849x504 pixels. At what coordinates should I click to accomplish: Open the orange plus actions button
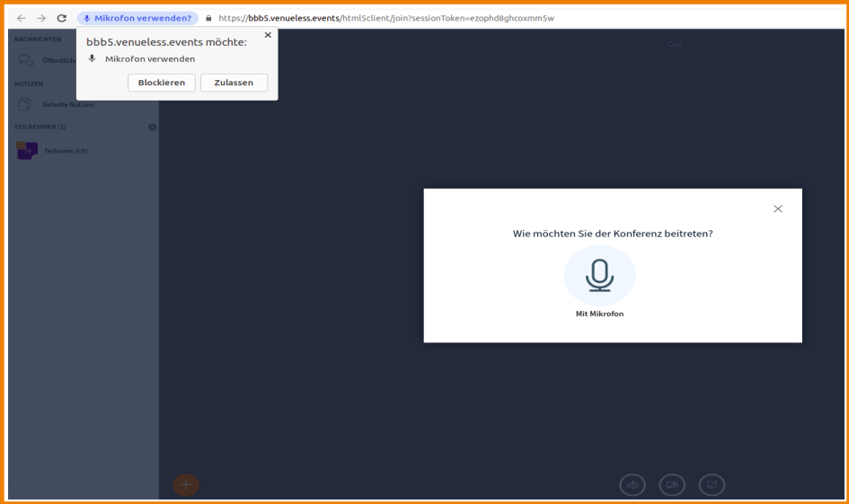[x=186, y=485]
